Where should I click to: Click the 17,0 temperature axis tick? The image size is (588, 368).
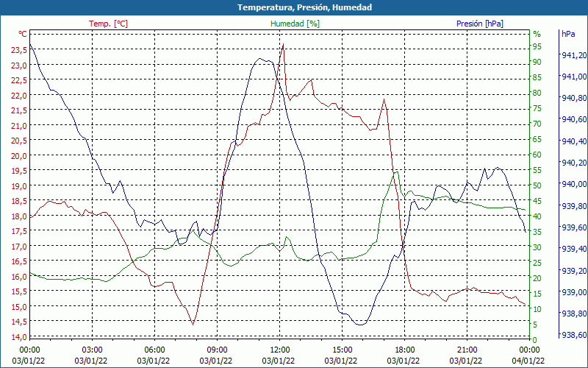tap(19, 246)
